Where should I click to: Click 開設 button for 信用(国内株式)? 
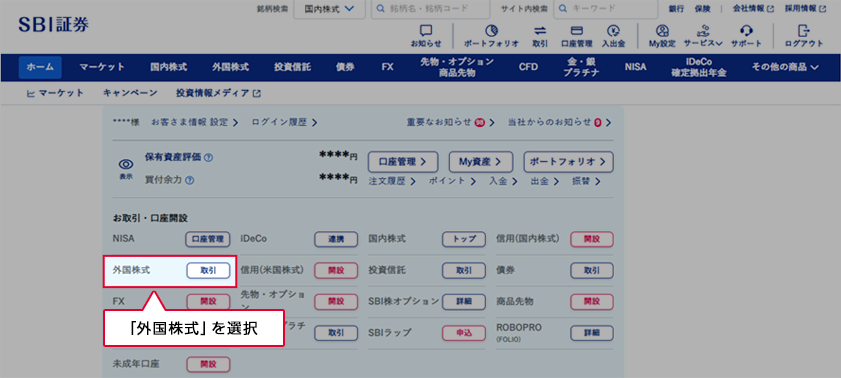coord(592,239)
